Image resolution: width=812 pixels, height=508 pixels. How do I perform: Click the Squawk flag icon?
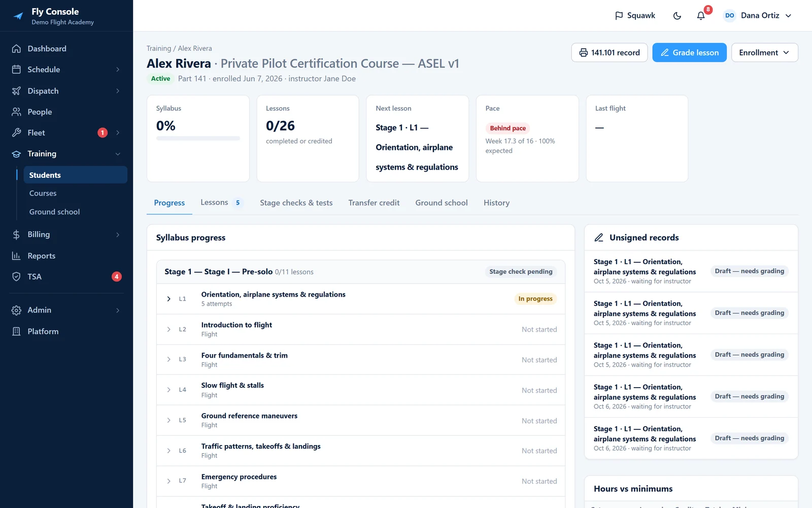point(619,16)
